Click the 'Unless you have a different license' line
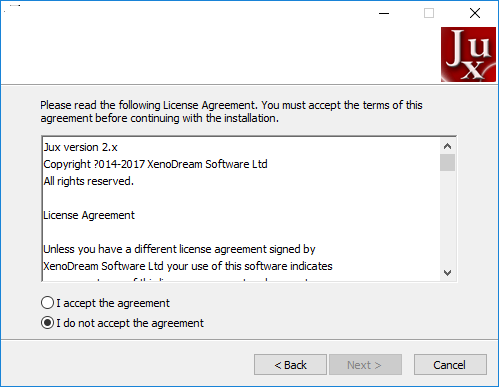Screen dimensions: 499x387 point(179,249)
